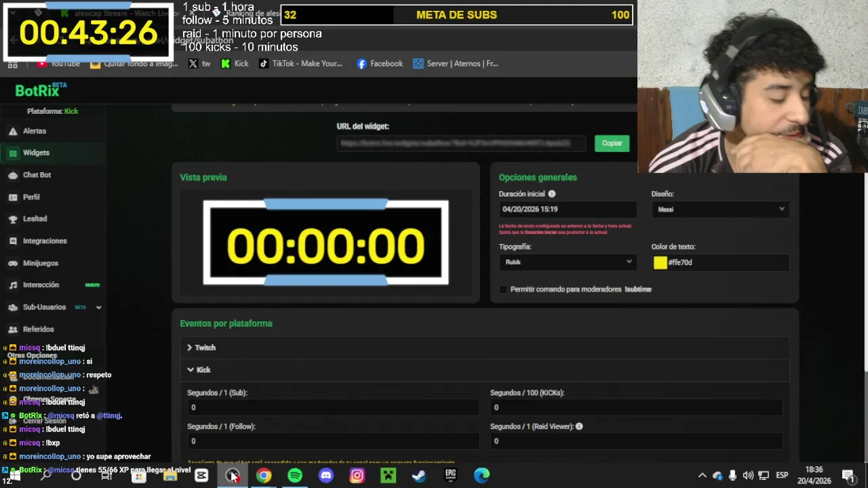Click the Plataforma Kick link
The image size is (868, 488).
pos(71,111)
